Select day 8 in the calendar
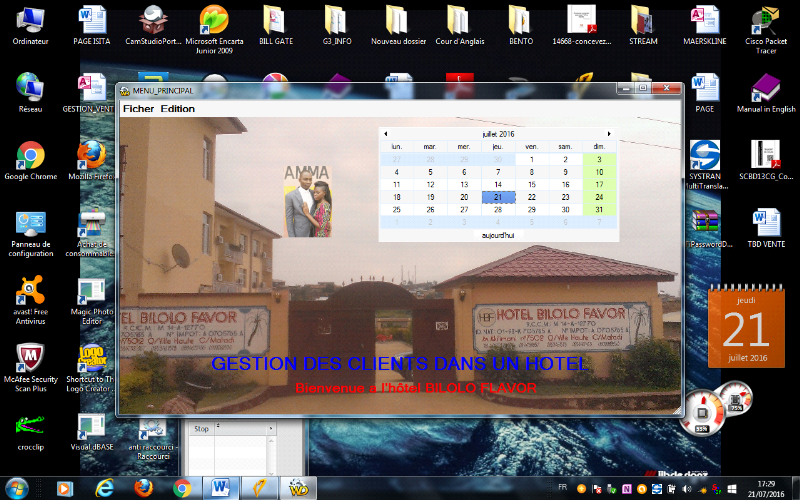Image resolution: width=800 pixels, height=500 pixels. pyautogui.click(x=532, y=172)
